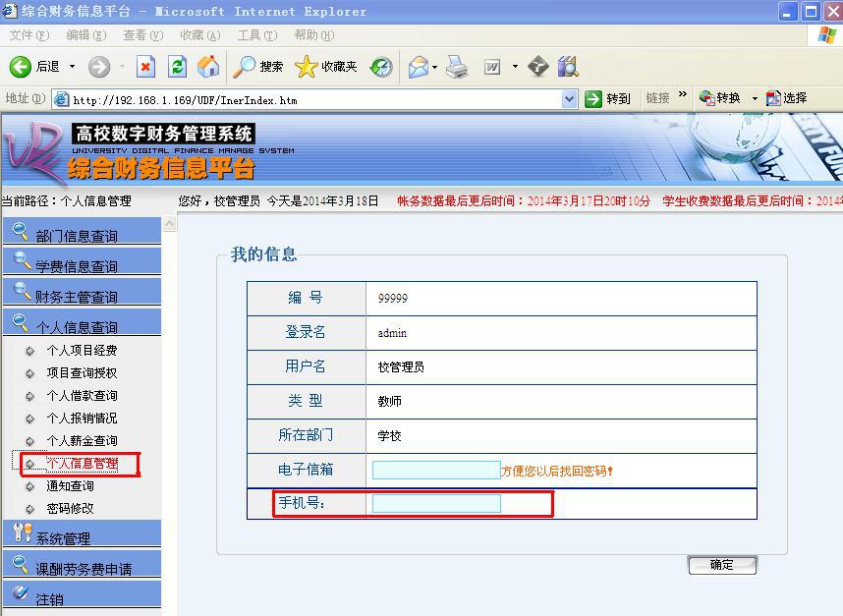Click the 确定 confirm button

(x=722, y=565)
